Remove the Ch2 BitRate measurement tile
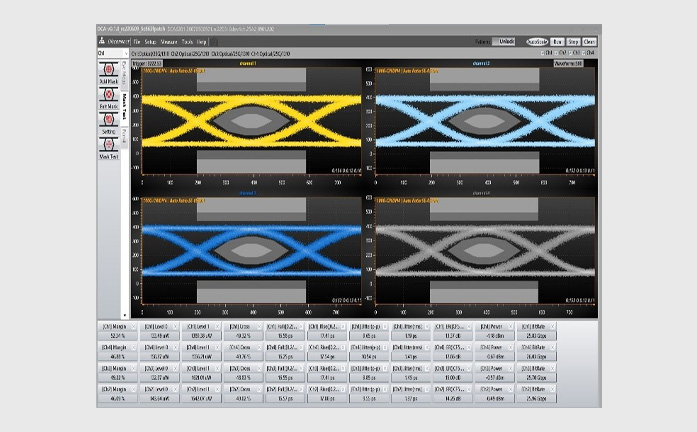Viewport: 697px width, 432px height. 552,389
